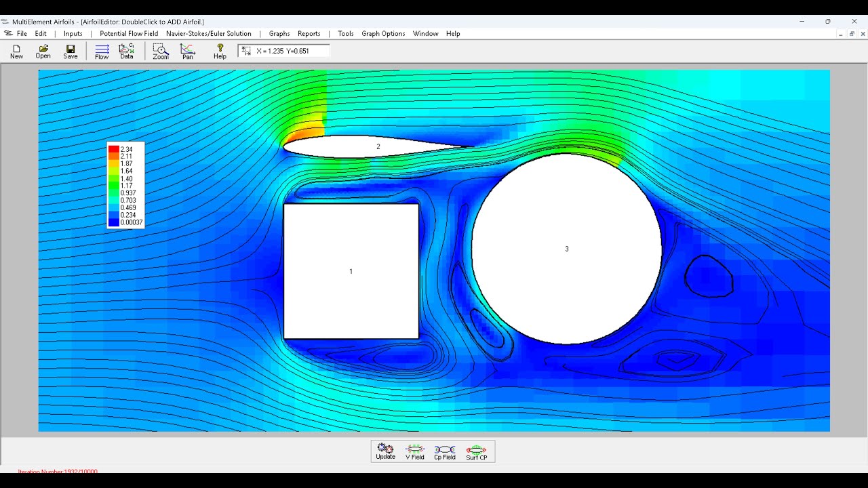The width and height of the screenshot is (868, 488).
Task: Click the legend value 1.40
Action: coord(126,178)
